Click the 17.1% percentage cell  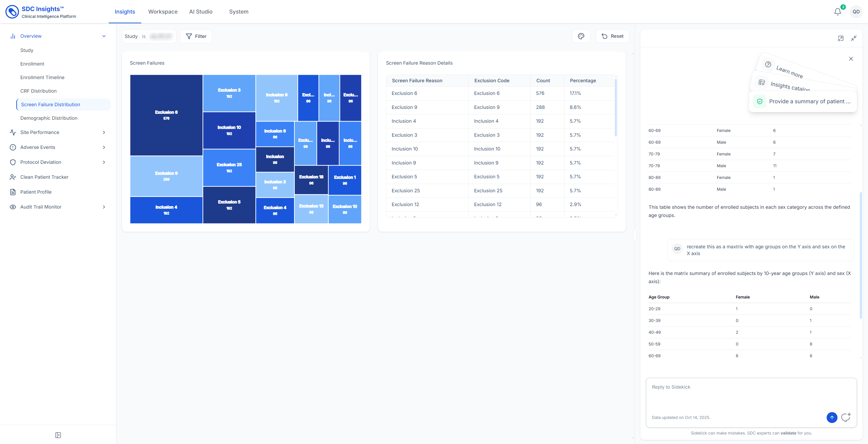coord(589,93)
